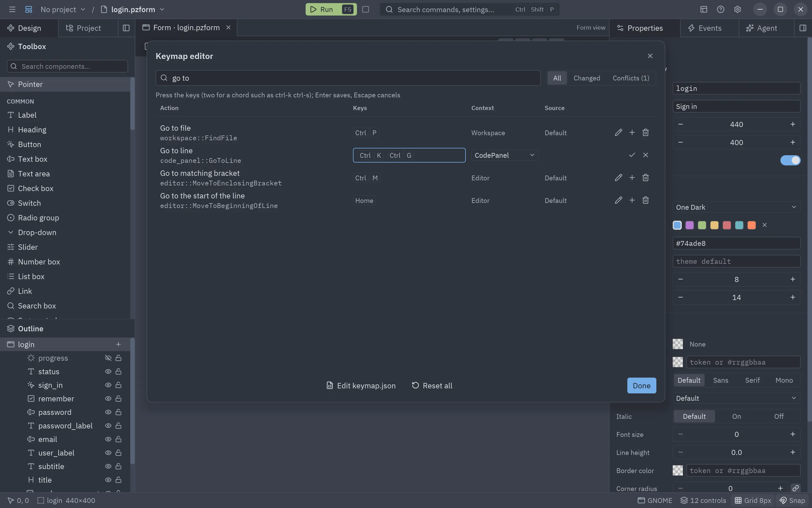Cancel the Go to line key edit

click(645, 155)
